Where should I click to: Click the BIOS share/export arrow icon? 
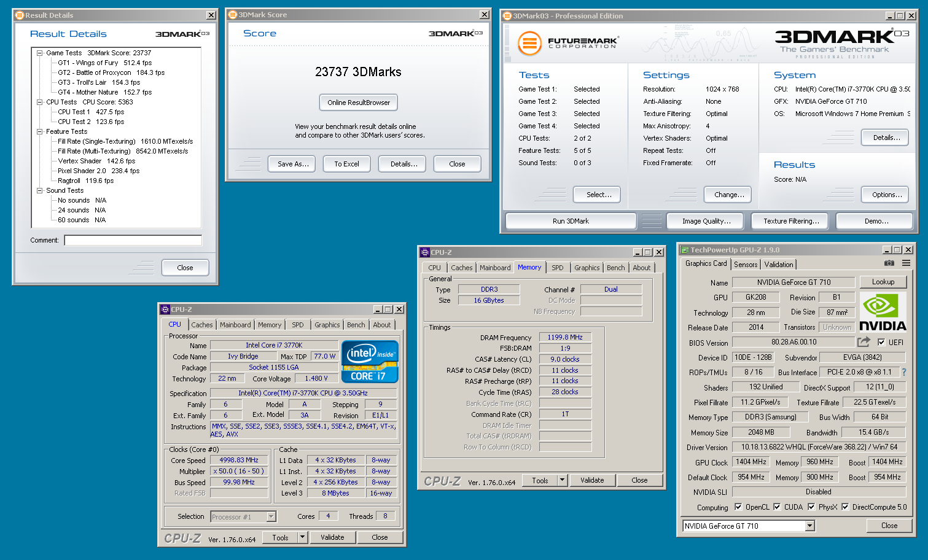pyautogui.click(x=864, y=341)
